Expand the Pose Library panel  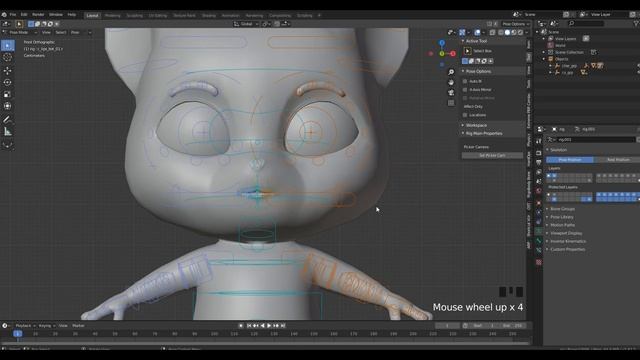[562, 217]
